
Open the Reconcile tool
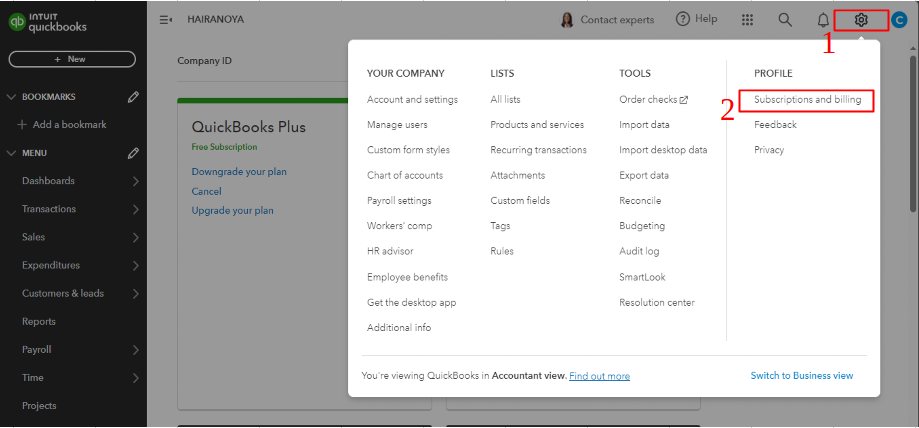(640, 201)
